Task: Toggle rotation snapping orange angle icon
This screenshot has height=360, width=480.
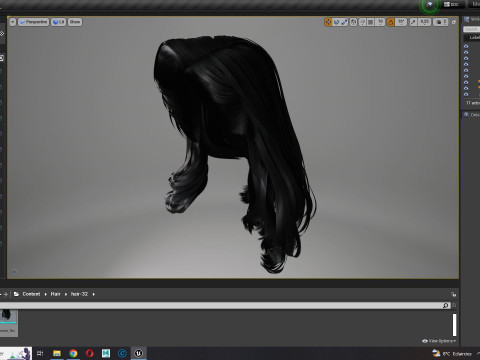Action: point(391,22)
